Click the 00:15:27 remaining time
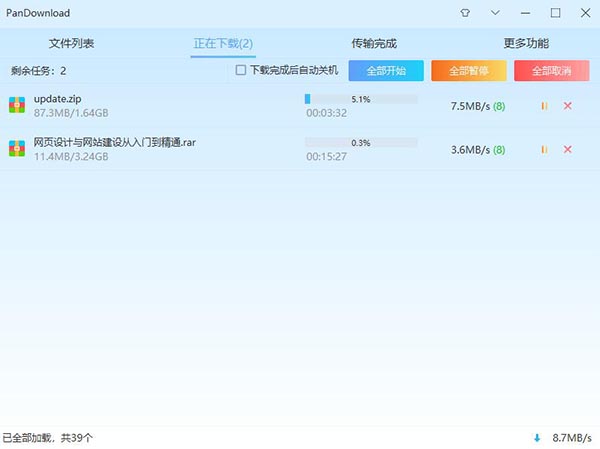The width and height of the screenshot is (600, 449). tap(326, 157)
